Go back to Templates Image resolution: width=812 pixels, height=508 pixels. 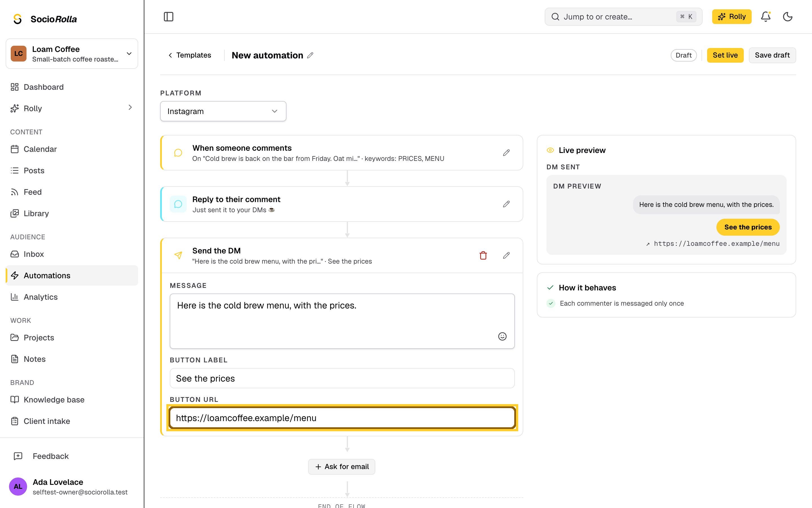pos(189,55)
